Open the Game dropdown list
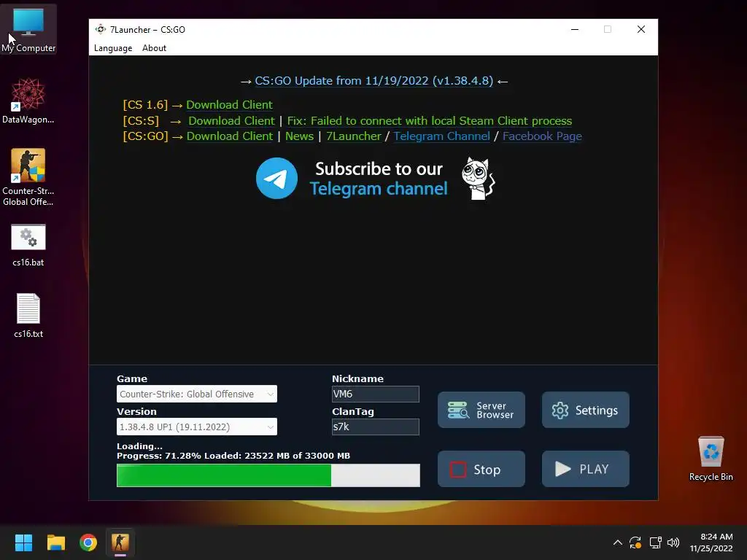Viewport: 747px width, 560px height. coord(197,394)
